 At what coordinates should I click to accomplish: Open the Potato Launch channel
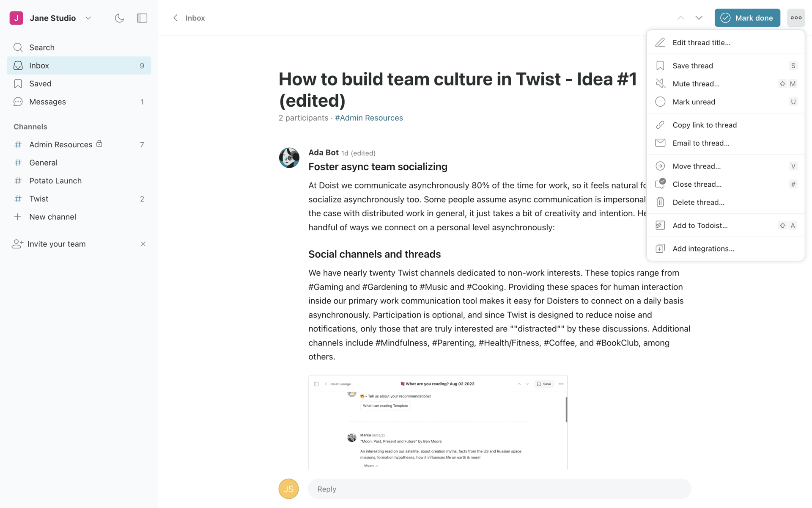pos(79,181)
